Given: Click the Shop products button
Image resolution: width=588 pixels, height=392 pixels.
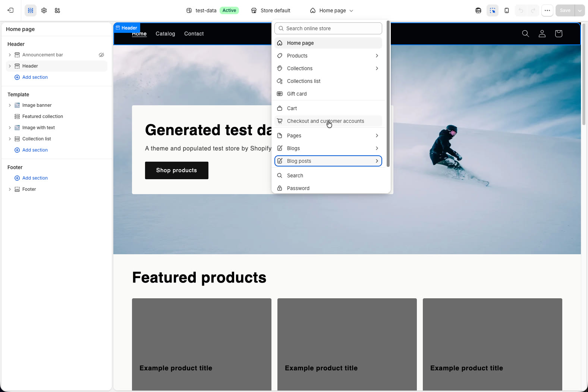Looking at the screenshot, I should click(x=177, y=170).
